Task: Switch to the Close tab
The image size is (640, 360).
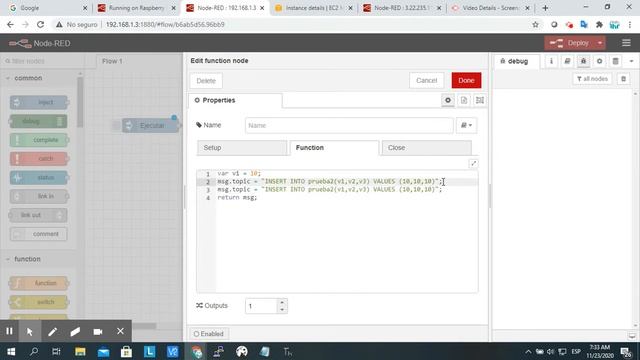Action: (427, 148)
